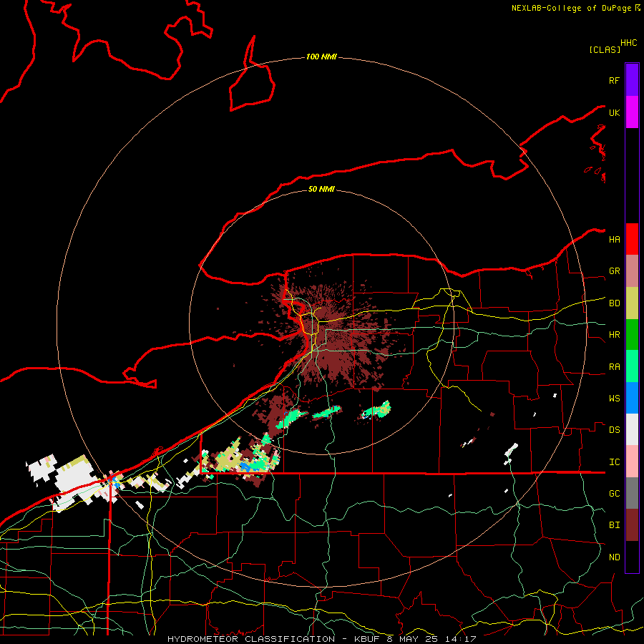Click the white DS legend color swatch
The width and height of the screenshot is (644, 644).
tap(632, 429)
